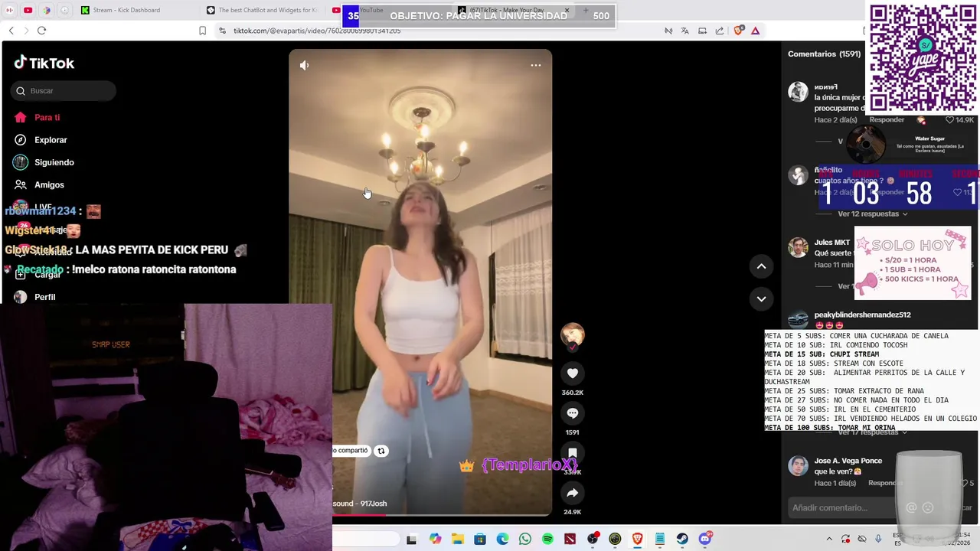980x551 pixels.
Task: Click the microphone tray icon
Action: coord(878,540)
